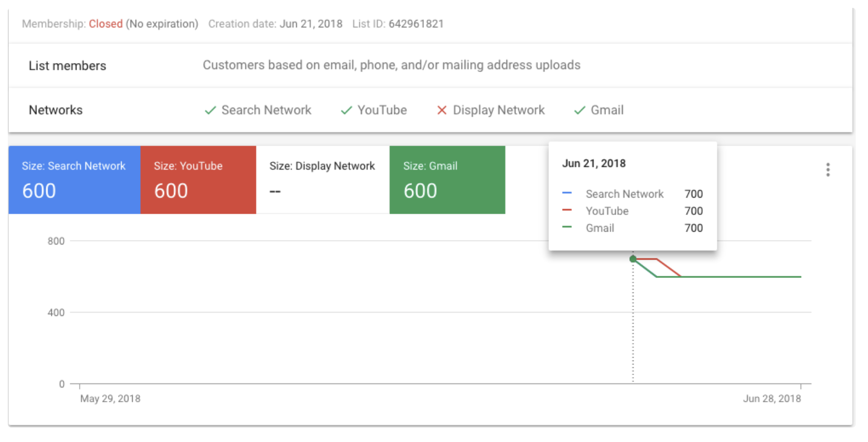Image resolution: width=868 pixels, height=442 pixels.
Task: Click the Creation date Jun 21, 2018 text
Action: pos(311,24)
